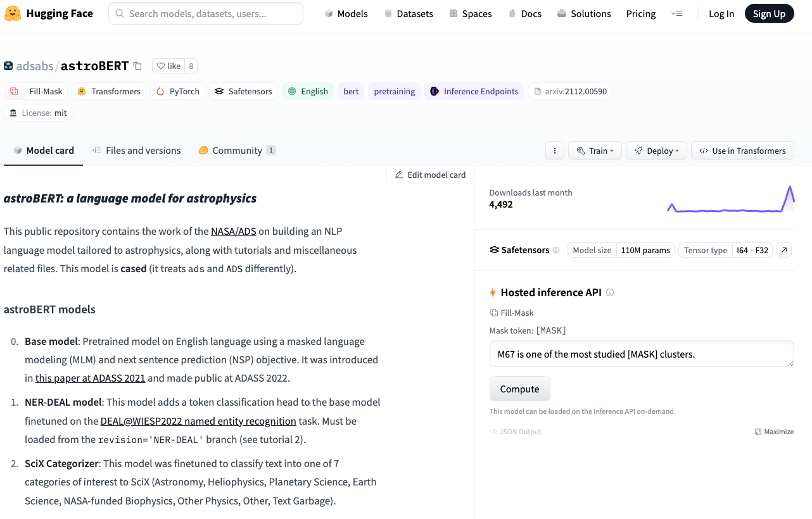
Task: Expand the JSON Output section
Action: tap(515, 432)
